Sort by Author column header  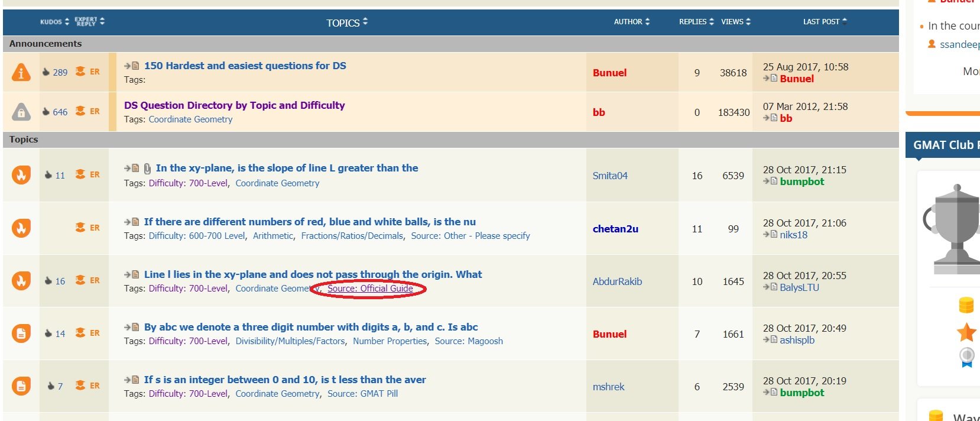(631, 22)
